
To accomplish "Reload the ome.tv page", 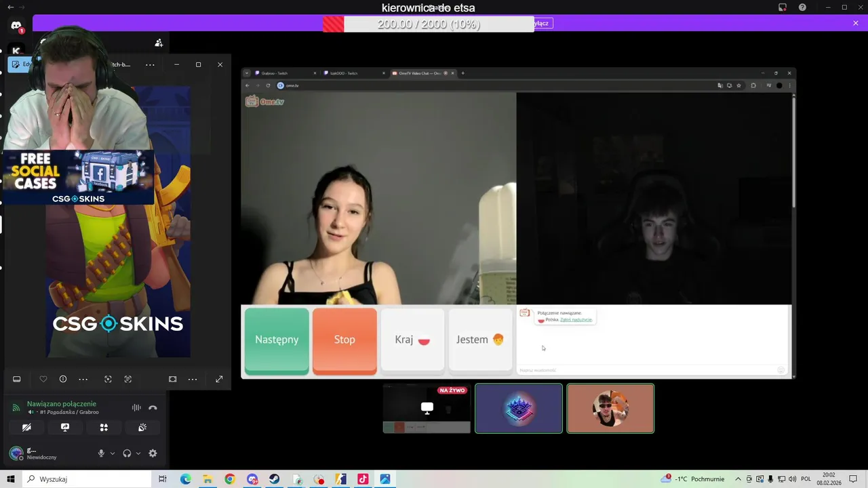I will pyautogui.click(x=269, y=85).
